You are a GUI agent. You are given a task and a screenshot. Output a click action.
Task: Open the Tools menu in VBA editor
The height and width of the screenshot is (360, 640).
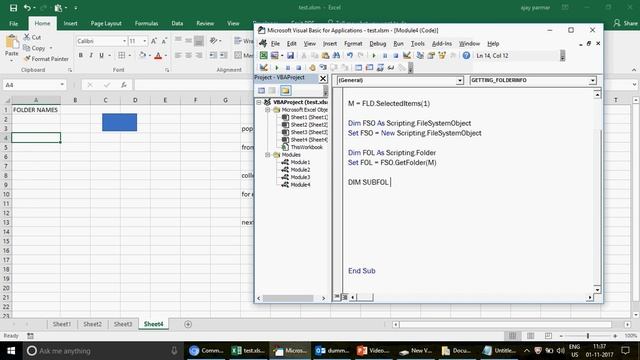pos(418,44)
